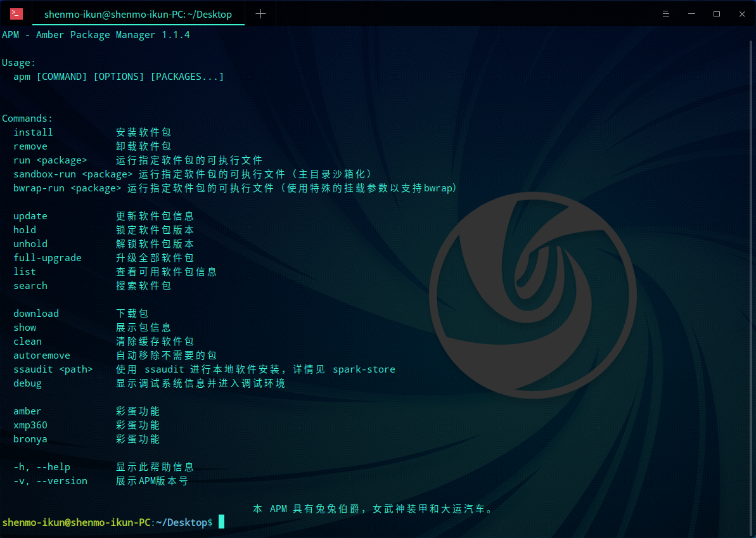
Task: Click the '安装软件包' description text
Action: coord(144,132)
